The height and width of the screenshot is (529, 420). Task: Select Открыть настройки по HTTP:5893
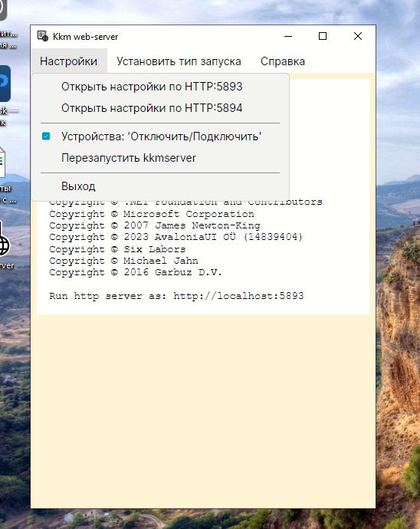tap(160, 87)
